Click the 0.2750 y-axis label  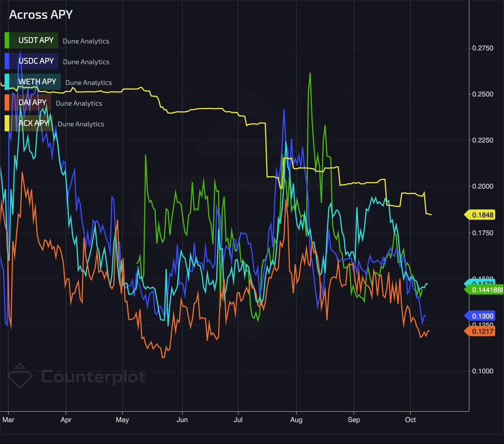(482, 49)
